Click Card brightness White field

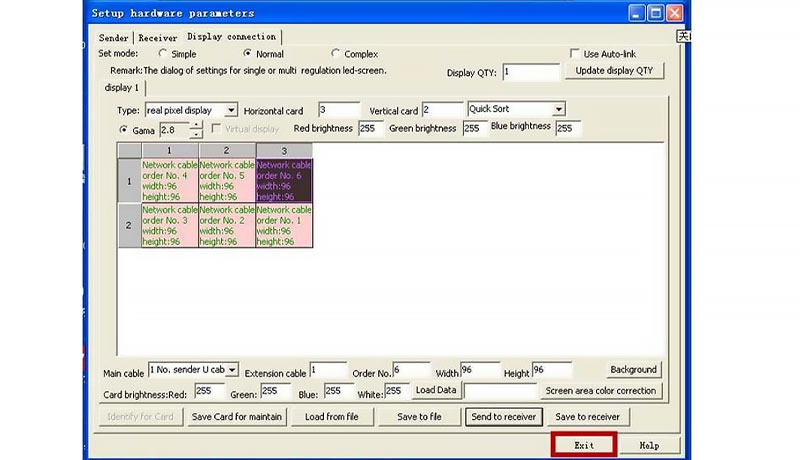point(396,391)
